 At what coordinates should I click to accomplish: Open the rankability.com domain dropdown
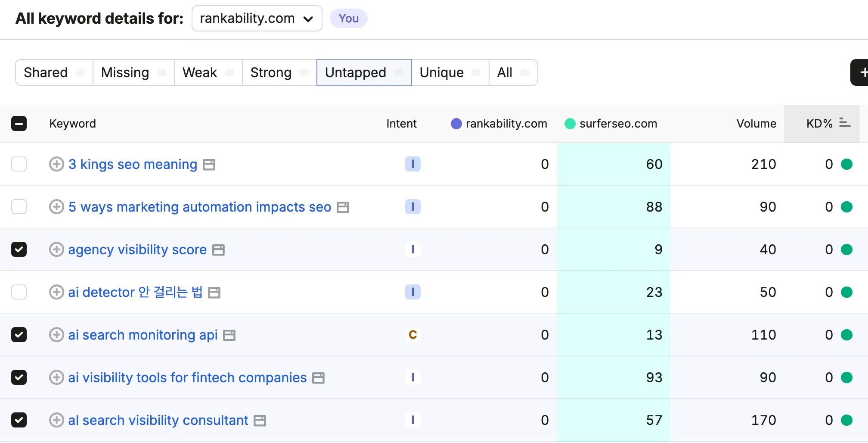[257, 19]
